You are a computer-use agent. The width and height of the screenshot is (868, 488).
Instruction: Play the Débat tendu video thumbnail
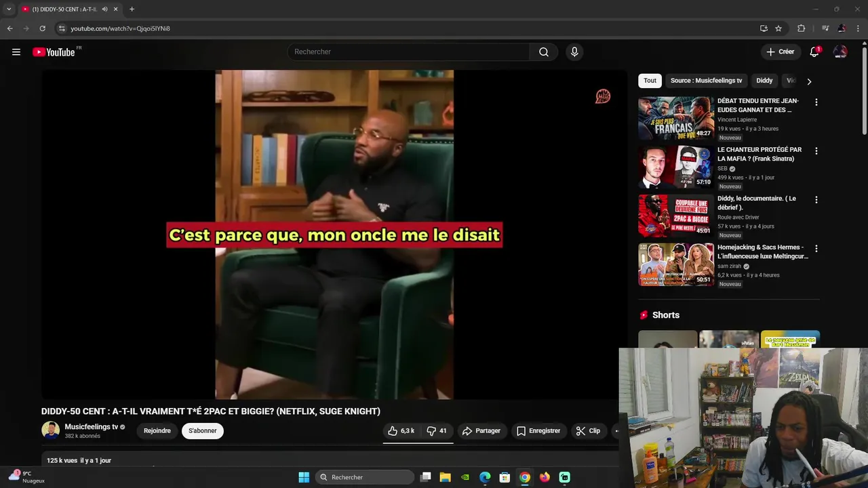[x=676, y=118]
